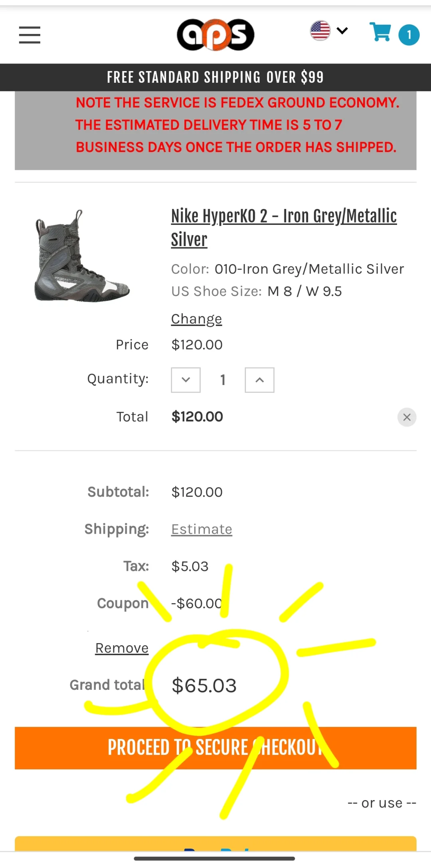Increase quantity with the up arrow

[x=259, y=380]
